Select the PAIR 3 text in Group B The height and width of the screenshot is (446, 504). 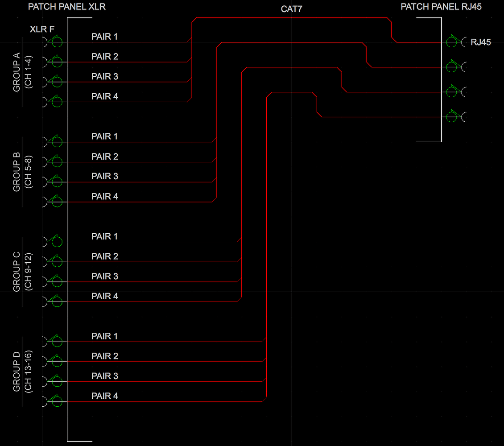coord(104,176)
